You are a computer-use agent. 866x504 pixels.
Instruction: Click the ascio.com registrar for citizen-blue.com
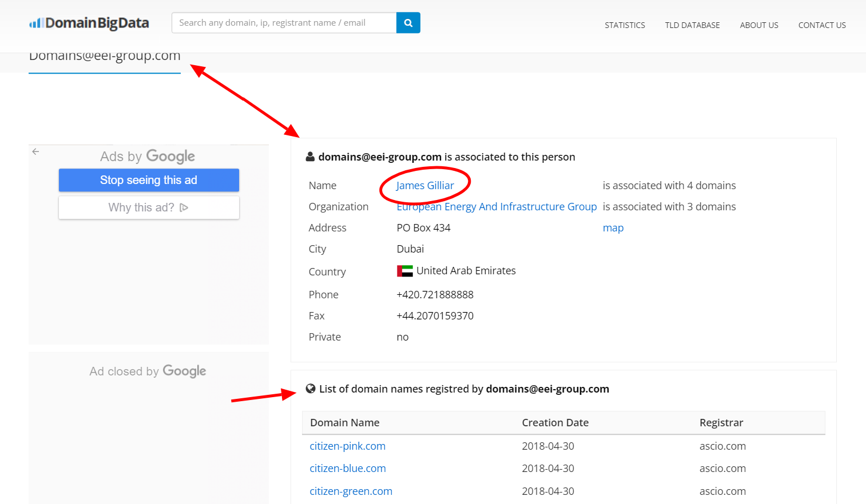coord(722,468)
